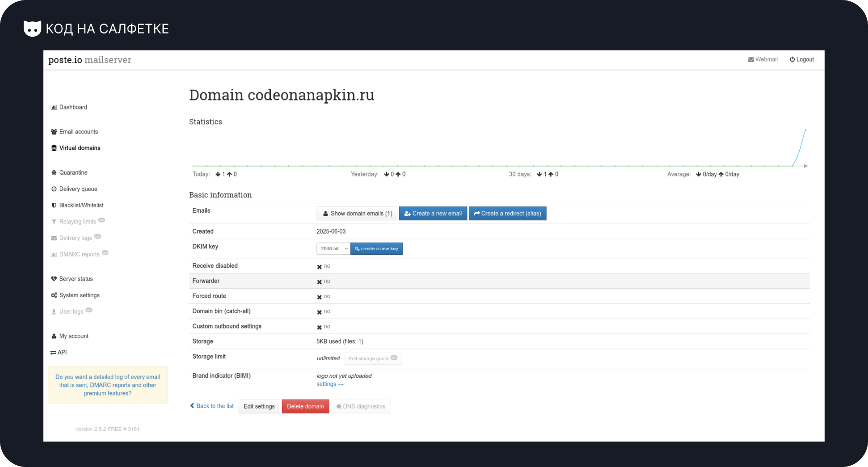Open Email accounts in sidebar
This screenshot has width=868, height=467.
tap(75, 132)
